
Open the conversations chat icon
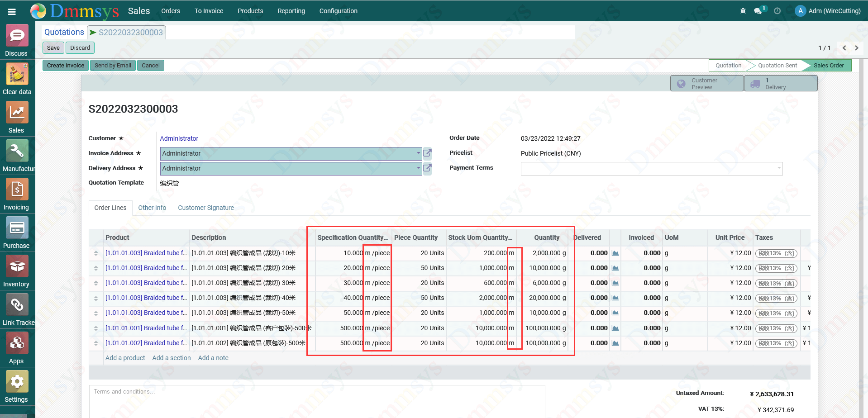coord(758,11)
